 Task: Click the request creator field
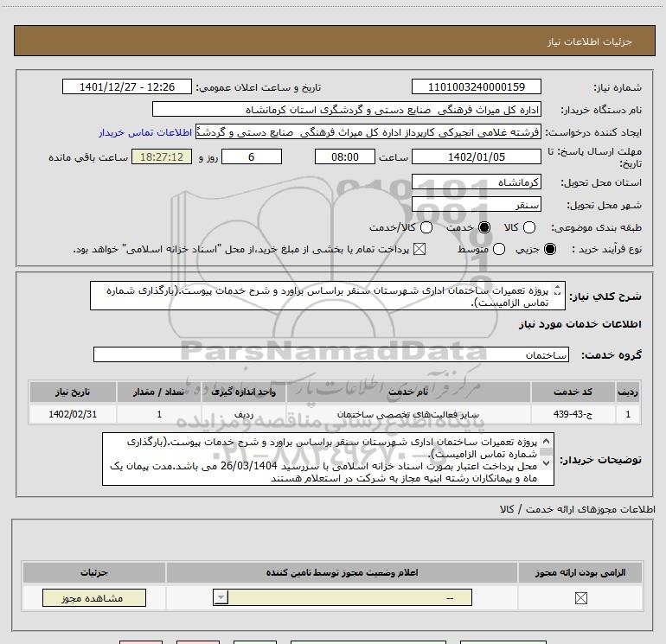[x=368, y=132]
